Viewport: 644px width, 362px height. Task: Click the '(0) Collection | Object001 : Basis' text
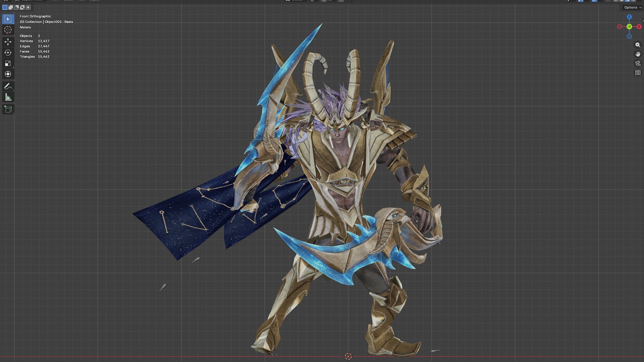(x=46, y=22)
